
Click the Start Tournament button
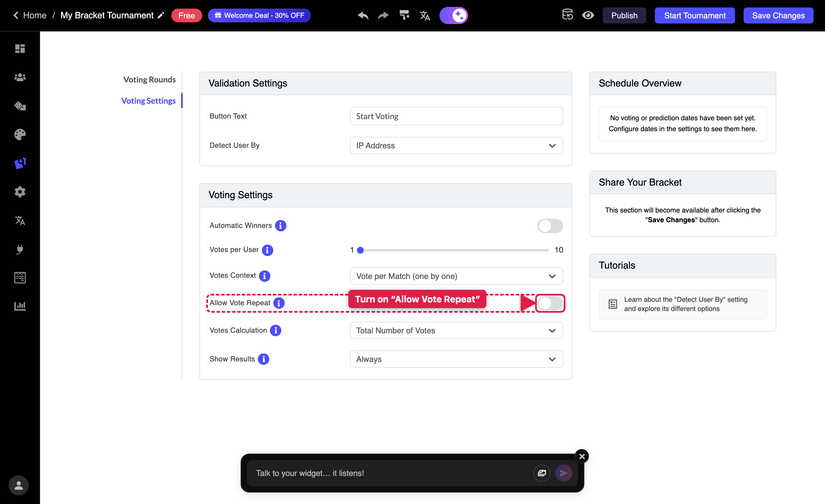click(x=695, y=15)
